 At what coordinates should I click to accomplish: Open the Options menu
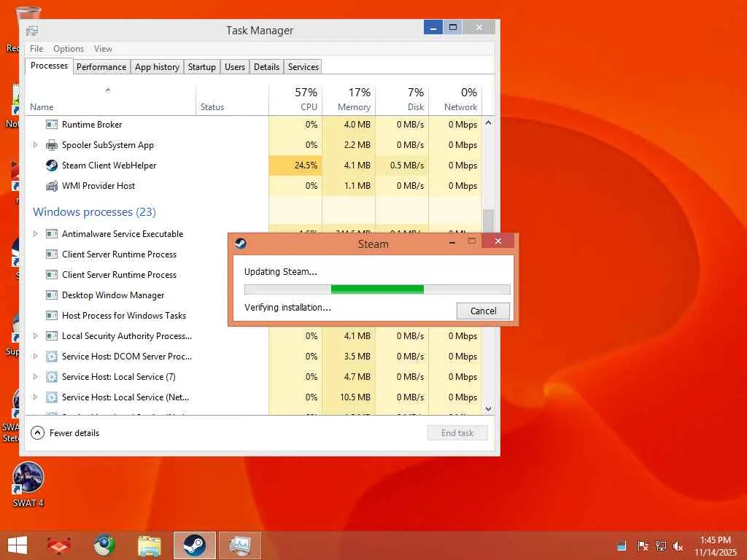coord(69,49)
